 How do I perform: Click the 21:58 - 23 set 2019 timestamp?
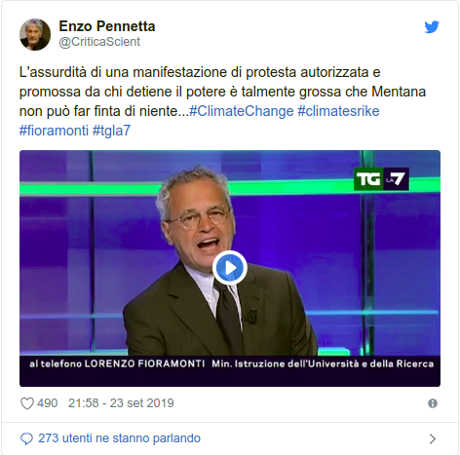pos(121,403)
